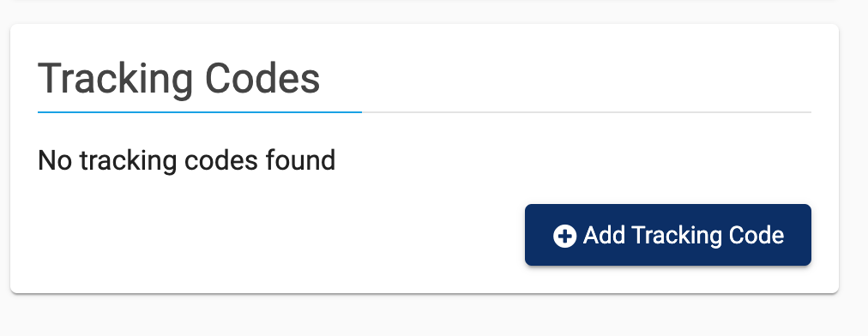Click blank card area right of the heading
The height and width of the screenshot is (336, 868).
click(x=564, y=79)
